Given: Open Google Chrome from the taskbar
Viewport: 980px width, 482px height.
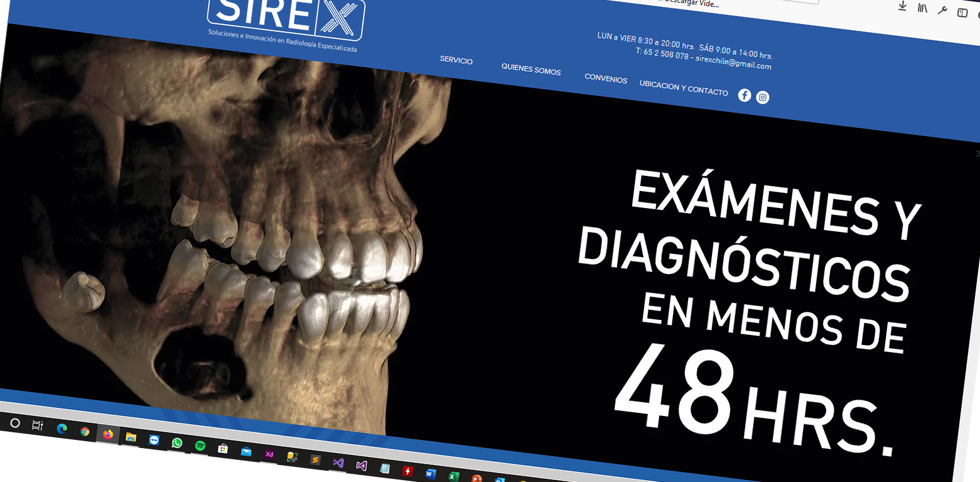Looking at the screenshot, I should coord(85,432).
